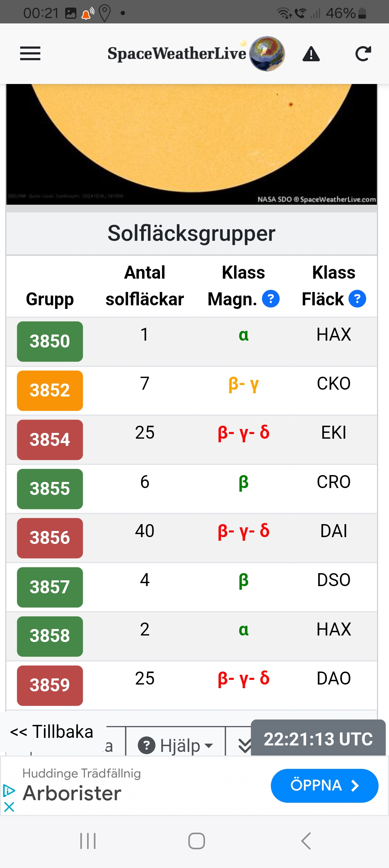This screenshot has width=389, height=868.
Task: Show help for Klass Magn. column
Action: 270,299
